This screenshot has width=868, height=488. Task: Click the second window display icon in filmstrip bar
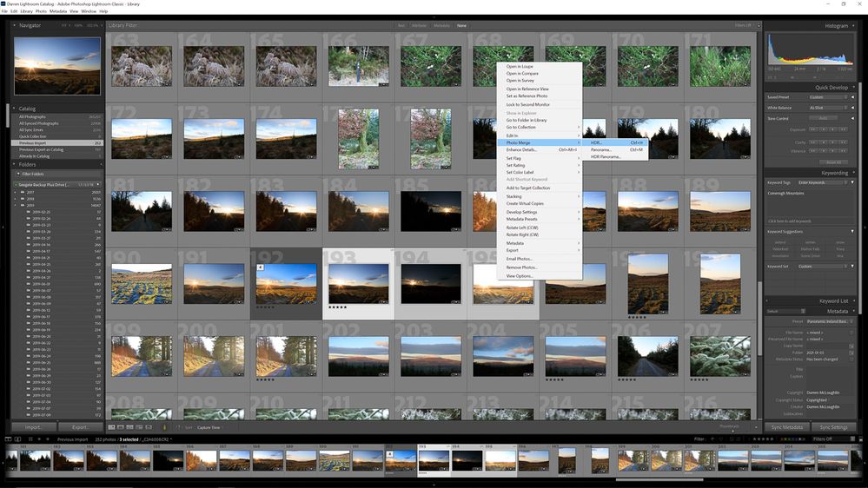click(17, 439)
